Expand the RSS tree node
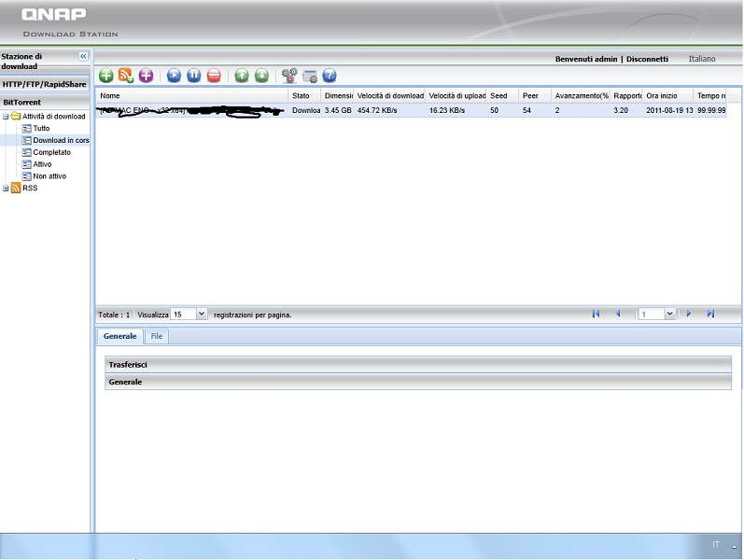Screen dimensions: 744x560 pyautogui.click(x=6, y=188)
